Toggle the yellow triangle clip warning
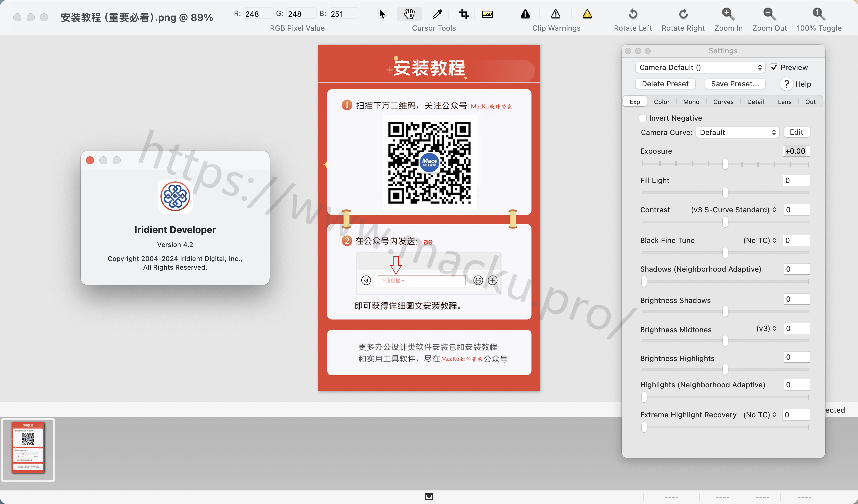Screen dimensions: 858x504 coord(587,14)
